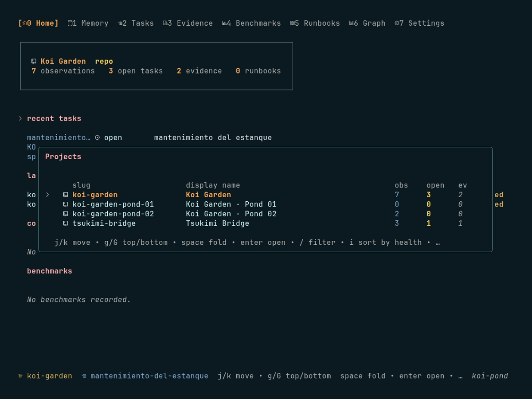Click the Projects popup key hints line
This screenshot has height=399, width=532.
coord(247,243)
